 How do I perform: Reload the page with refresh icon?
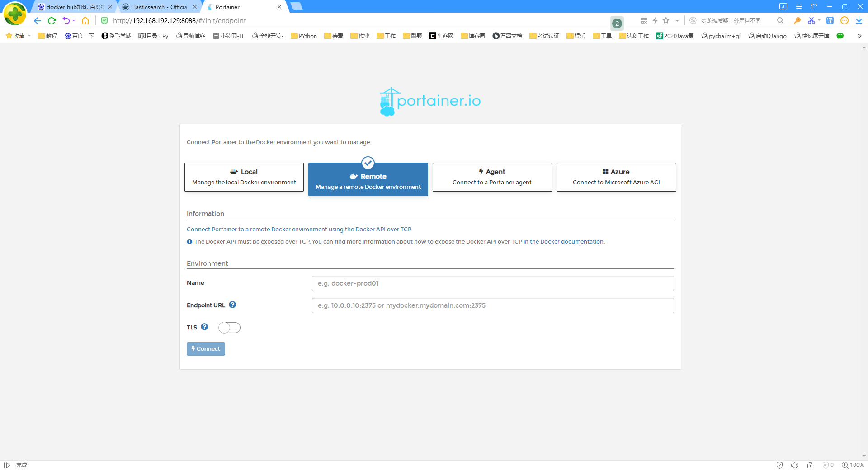click(x=52, y=21)
